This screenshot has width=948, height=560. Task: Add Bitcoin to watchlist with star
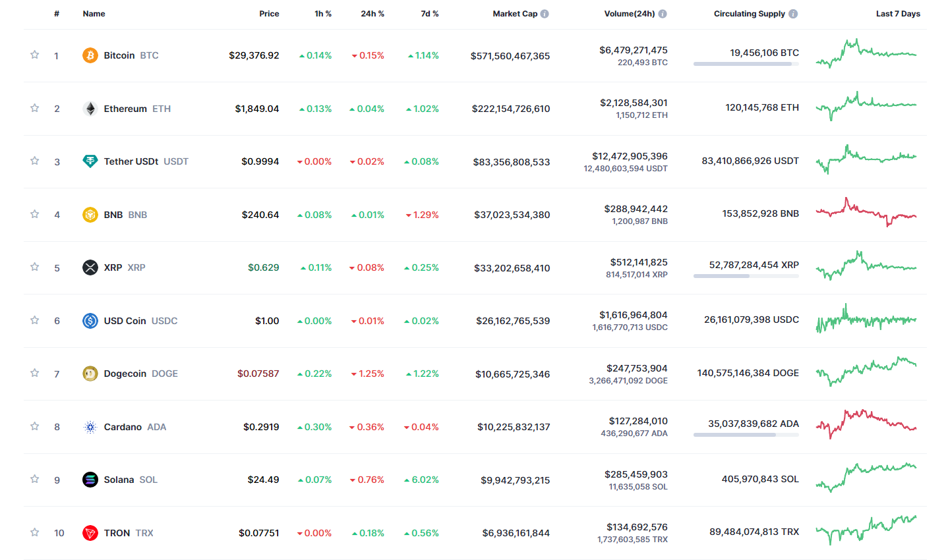pyautogui.click(x=35, y=55)
